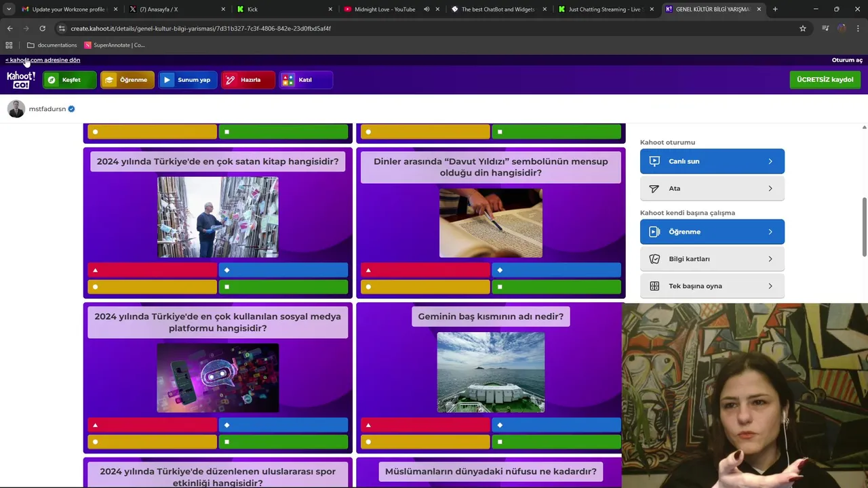Select red triangle answer on Davut Yıldızı question
Image resolution: width=868 pixels, height=488 pixels.
426,270
